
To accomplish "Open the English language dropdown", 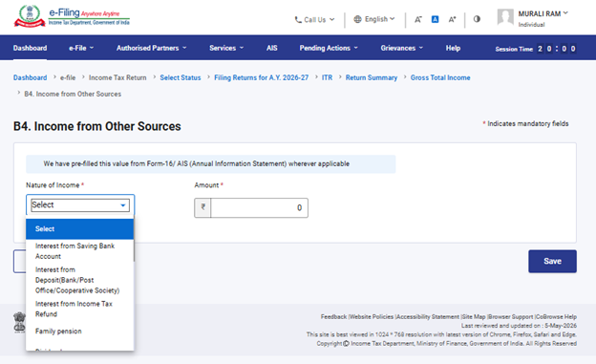I will coord(374,19).
